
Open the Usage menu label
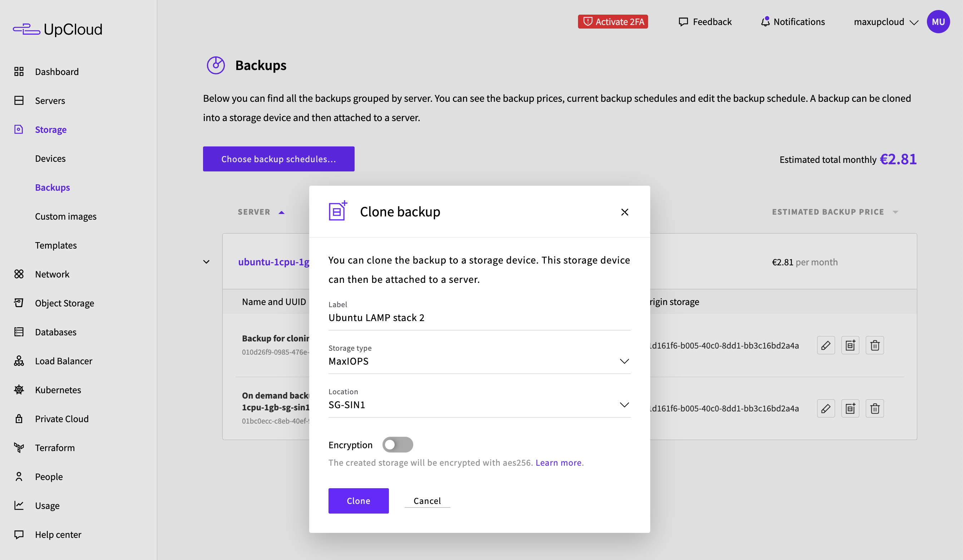click(48, 505)
